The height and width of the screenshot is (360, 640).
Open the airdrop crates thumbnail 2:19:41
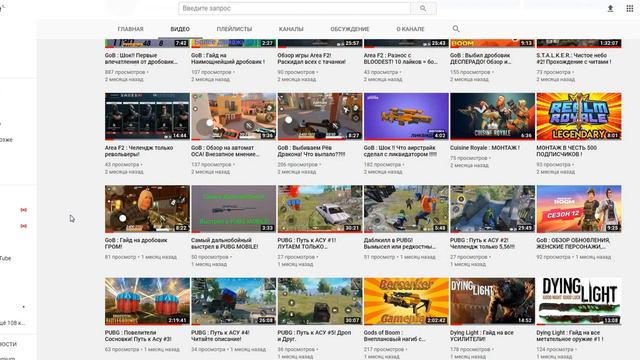coord(147,301)
